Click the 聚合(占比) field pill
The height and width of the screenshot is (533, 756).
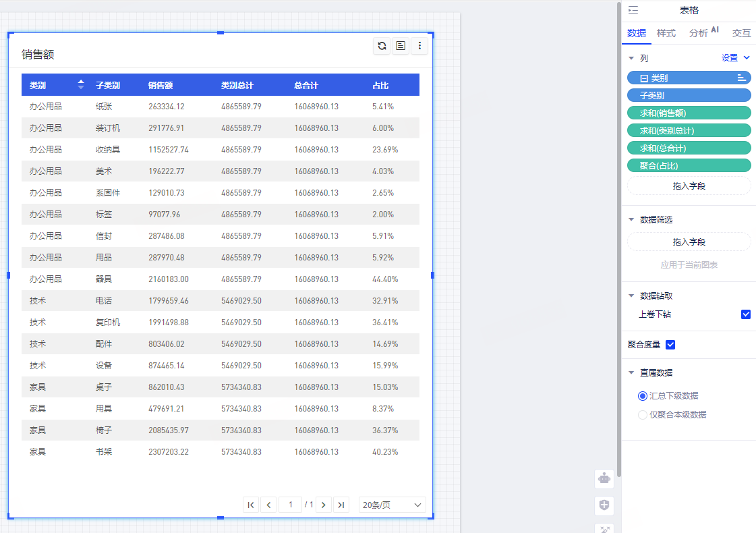coord(689,166)
